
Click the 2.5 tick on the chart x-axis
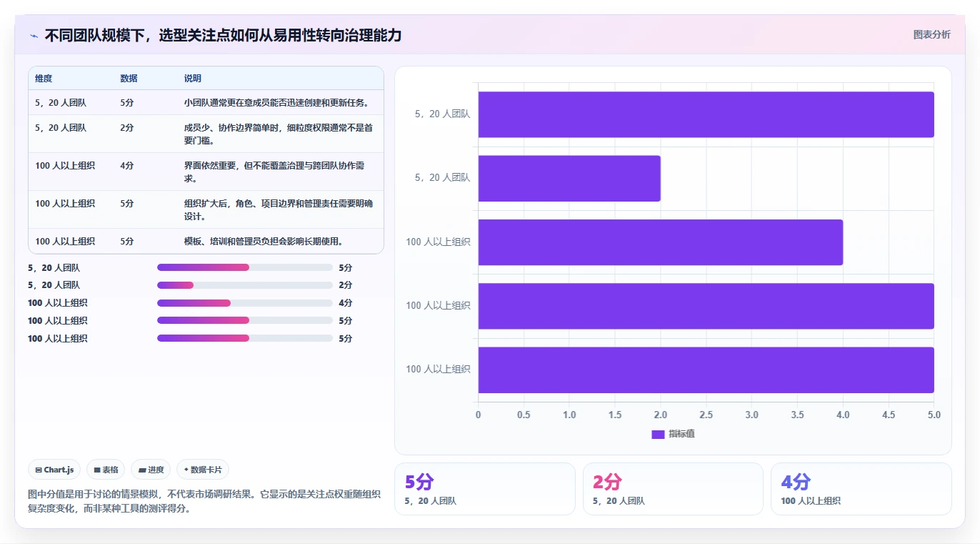[706, 415]
